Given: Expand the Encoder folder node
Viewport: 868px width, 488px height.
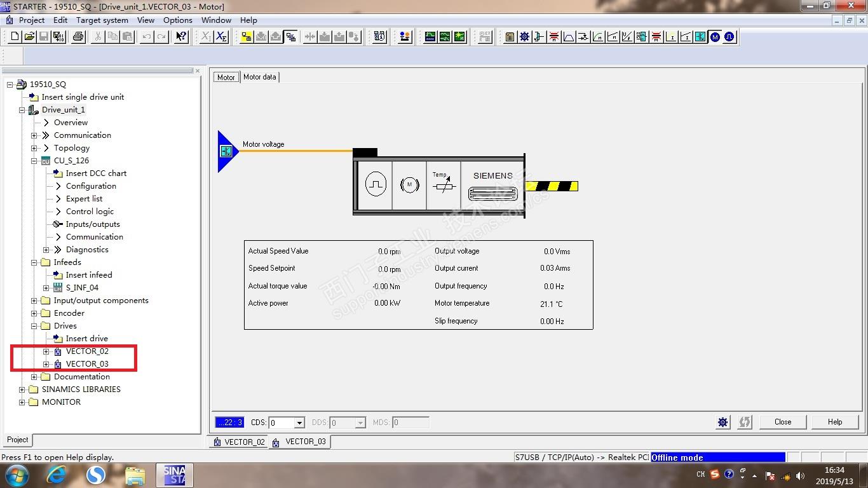Looking at the screenshot, I should click(x=34, y=313).
